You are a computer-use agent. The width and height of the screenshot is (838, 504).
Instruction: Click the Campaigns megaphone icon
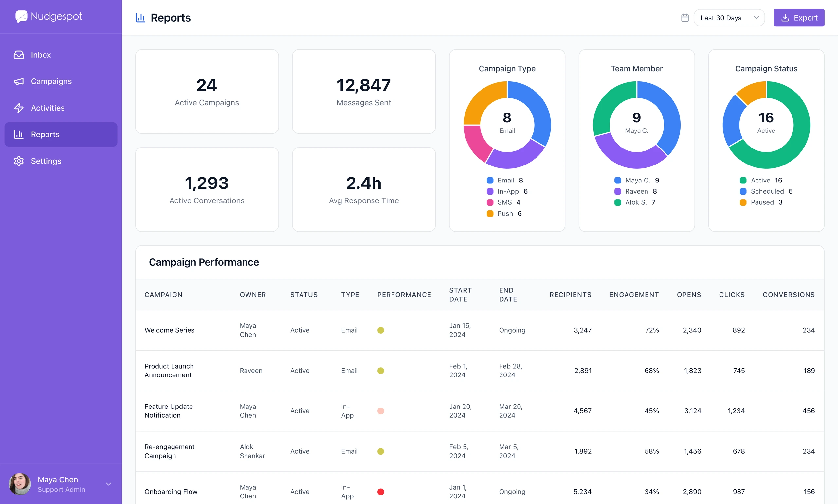click(19, 81)
